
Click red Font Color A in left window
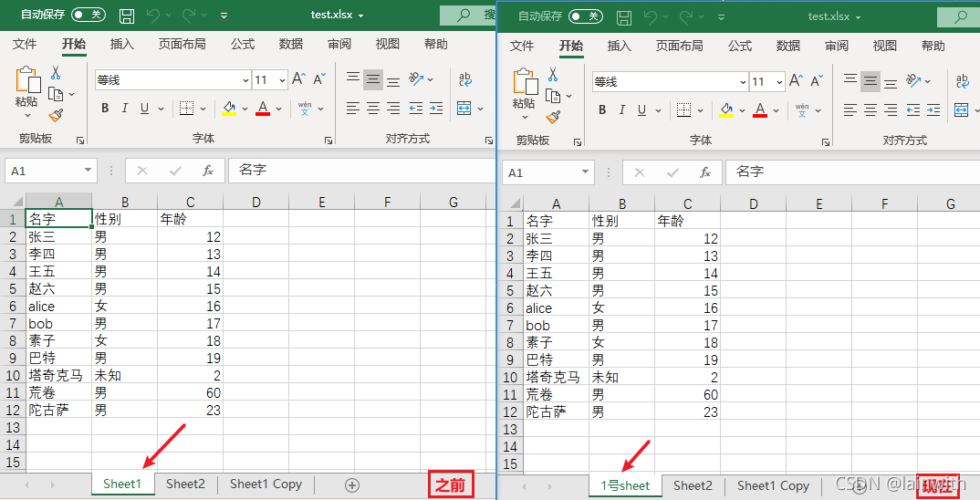click(x=263, y=109)
